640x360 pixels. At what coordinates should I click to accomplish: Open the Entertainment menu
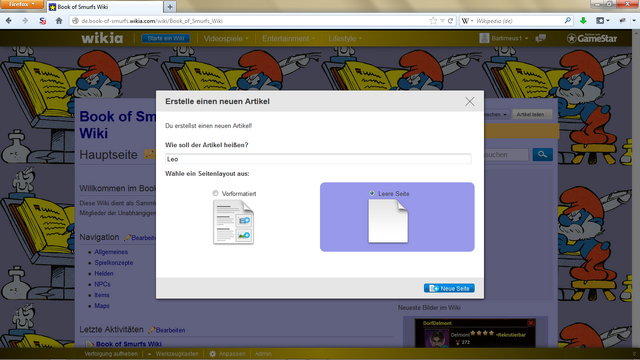point(288,39)
